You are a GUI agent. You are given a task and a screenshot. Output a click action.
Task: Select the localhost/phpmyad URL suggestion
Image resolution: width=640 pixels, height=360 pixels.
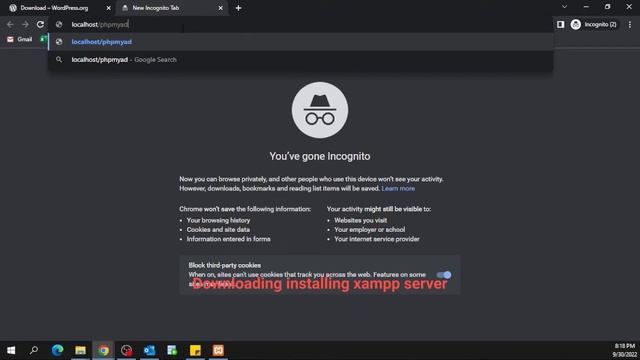point(301,42)
